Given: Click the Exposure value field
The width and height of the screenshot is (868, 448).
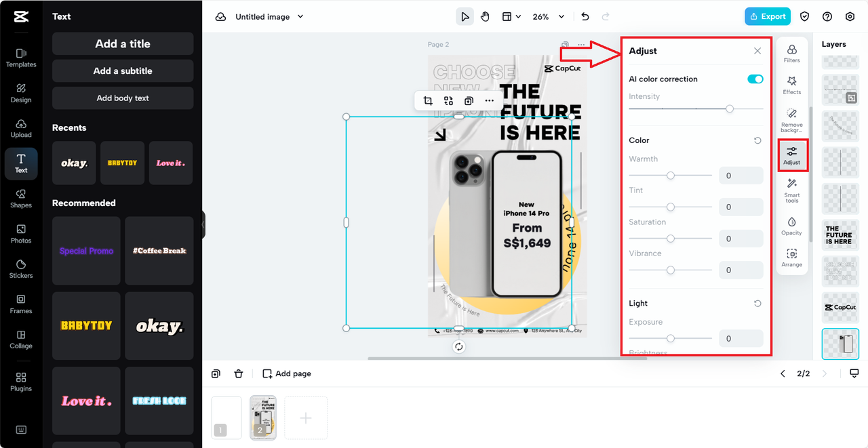Looking at the screenshot, I should coord(741,338).
